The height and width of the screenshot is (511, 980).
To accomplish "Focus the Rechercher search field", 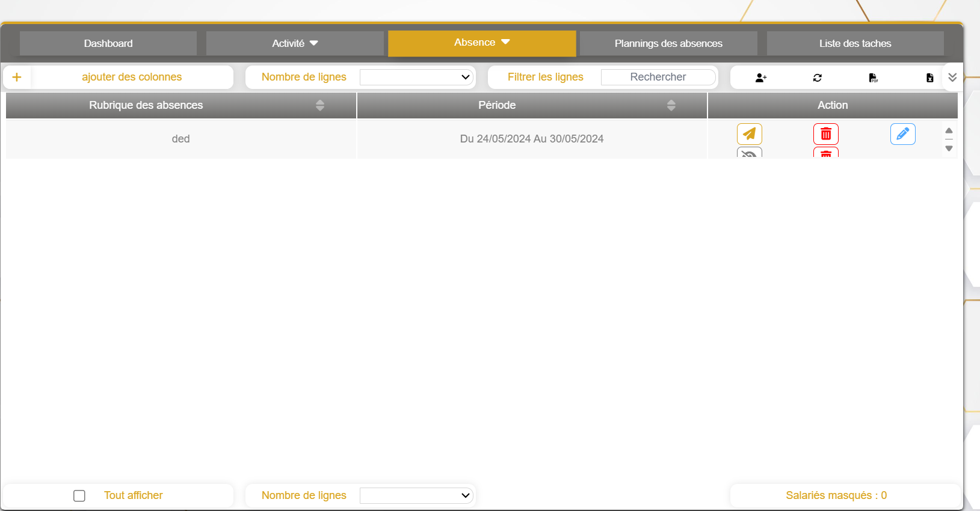I will tap(658, 77).
